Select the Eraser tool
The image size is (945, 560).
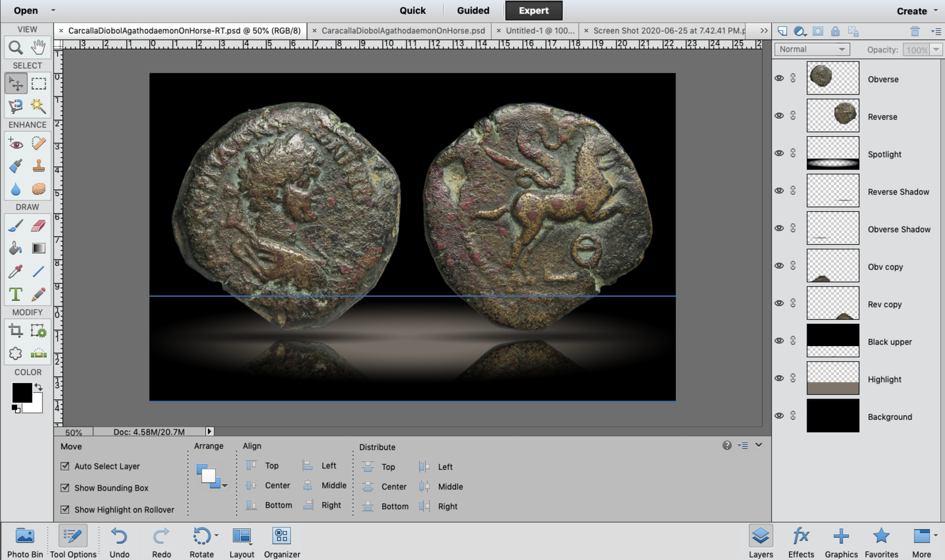pos(38,226)
